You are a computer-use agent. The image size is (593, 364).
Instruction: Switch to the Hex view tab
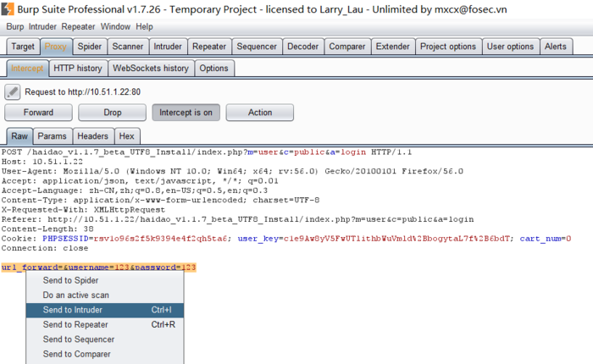[127, 136]
